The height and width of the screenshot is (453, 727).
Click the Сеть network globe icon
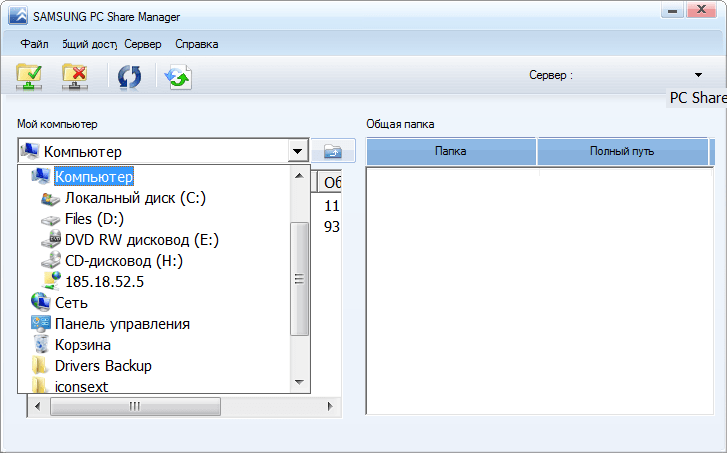tap(40, 302)
